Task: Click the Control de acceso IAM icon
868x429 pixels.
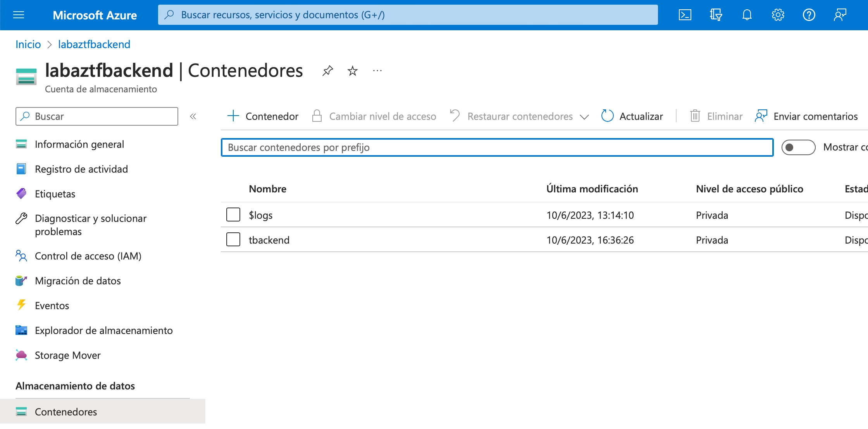Action: [x=21, y=256]
